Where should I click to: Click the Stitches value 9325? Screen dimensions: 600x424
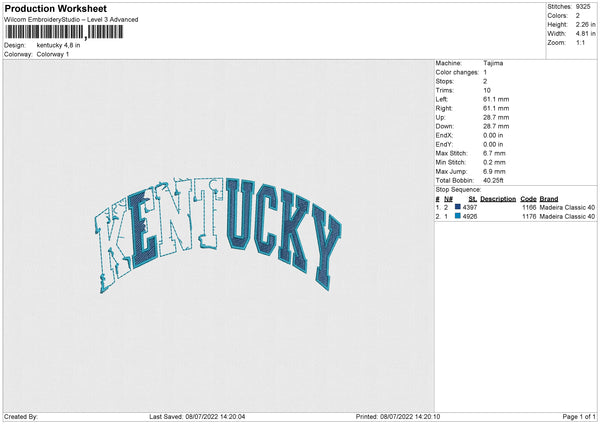[583, 7]
